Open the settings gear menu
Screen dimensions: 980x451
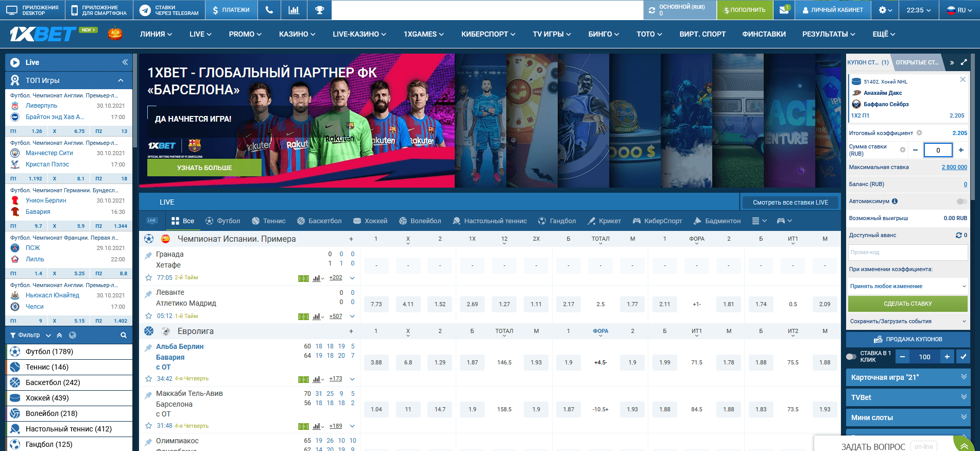[885, 10]
